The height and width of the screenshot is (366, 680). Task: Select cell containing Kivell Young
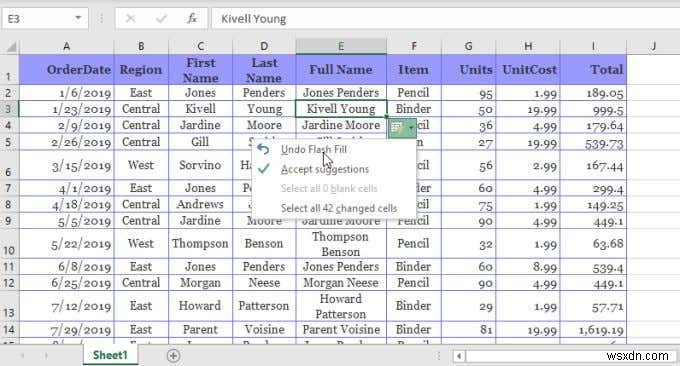(341, 109)
